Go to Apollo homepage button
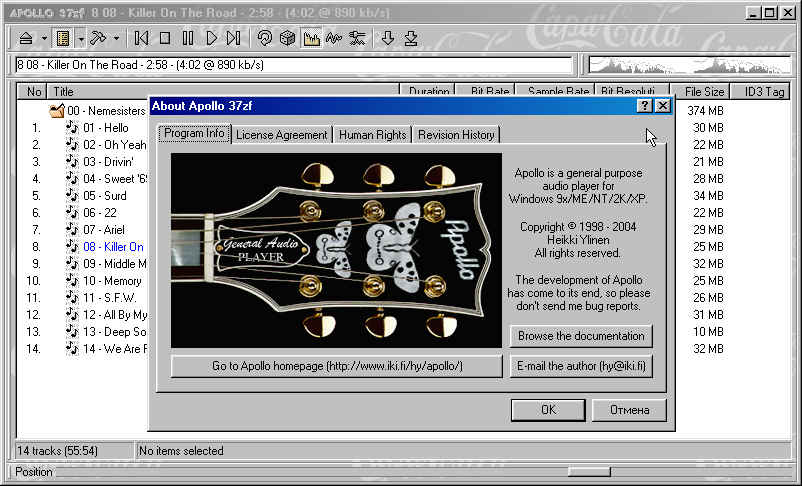 coord(337,366)
